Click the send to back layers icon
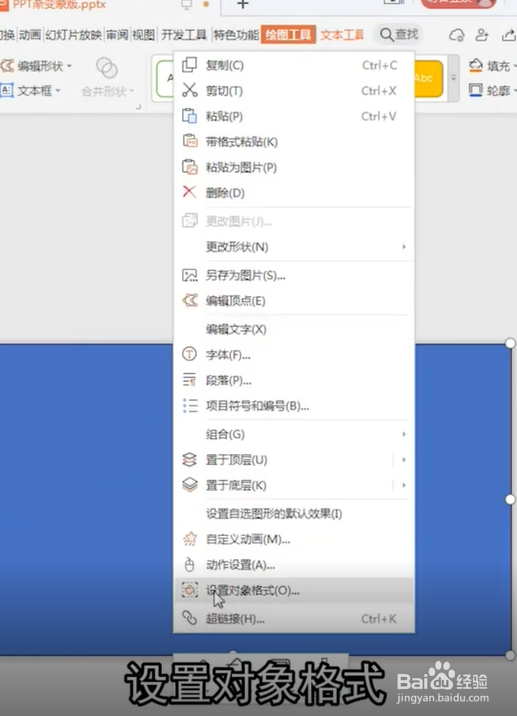517x716 pixels. click(x=190, y=485)
